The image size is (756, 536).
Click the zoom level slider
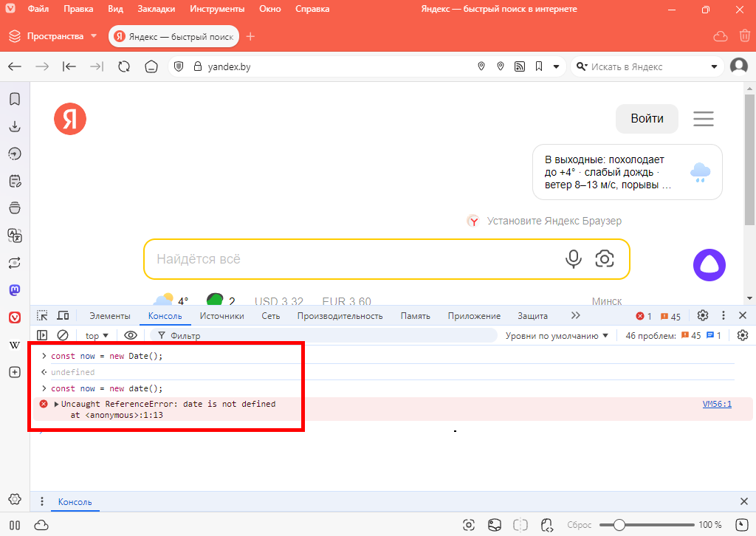[x=619, y=525]
